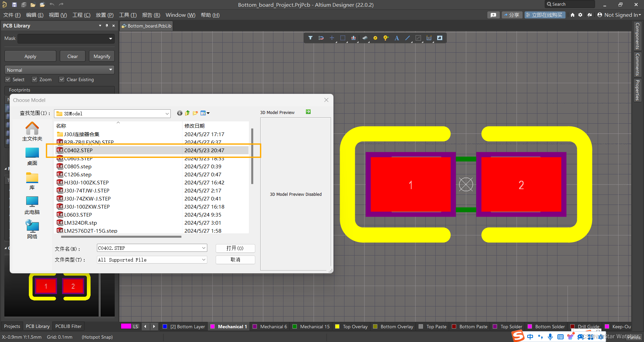Toggle the green 3D Model Preview button
The width and height of the screenshot is (644, 342).
tap(308, 112)
